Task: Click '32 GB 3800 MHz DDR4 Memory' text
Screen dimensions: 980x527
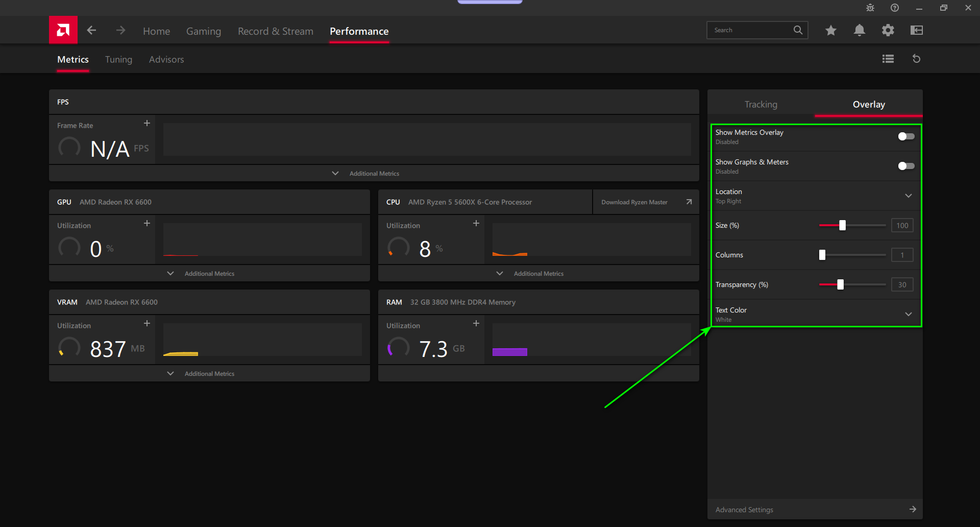Action: [x=463, y=302]
